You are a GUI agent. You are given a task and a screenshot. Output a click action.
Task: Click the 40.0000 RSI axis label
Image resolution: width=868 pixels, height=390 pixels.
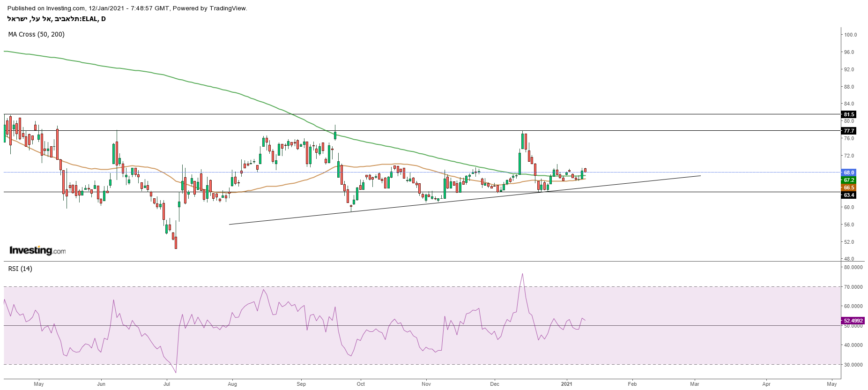click(x=853, y=345)
